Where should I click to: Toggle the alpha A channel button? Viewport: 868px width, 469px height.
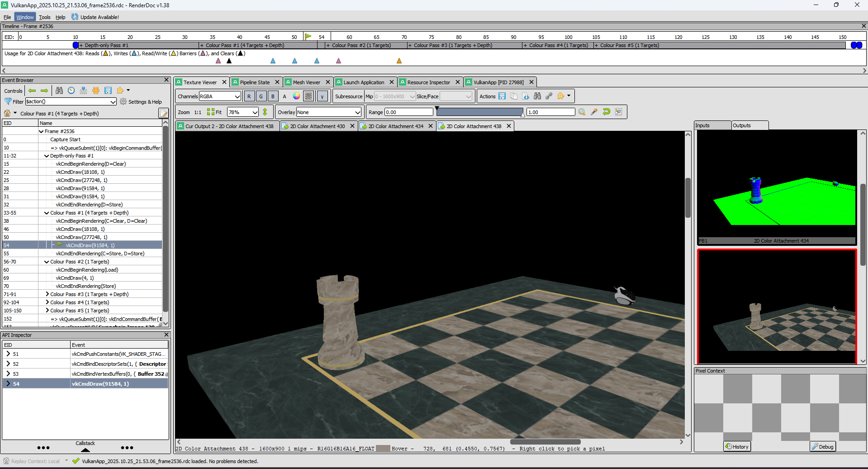(285, 96)
